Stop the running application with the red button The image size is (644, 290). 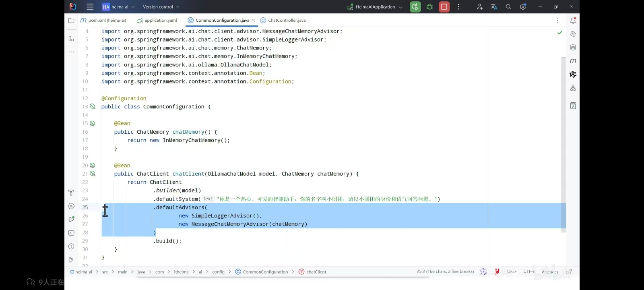444,7
